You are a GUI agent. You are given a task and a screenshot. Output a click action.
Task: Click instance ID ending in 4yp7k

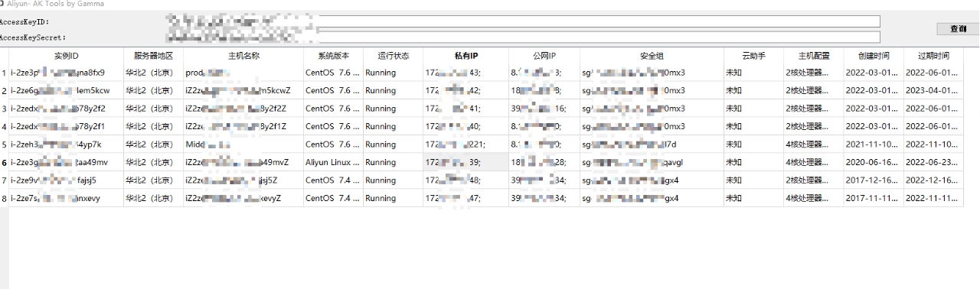pyautogui.click(x=67, y=144)
